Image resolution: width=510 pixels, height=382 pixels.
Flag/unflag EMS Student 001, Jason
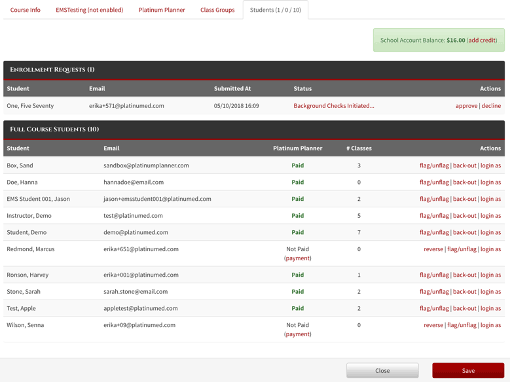coord(434,199)
